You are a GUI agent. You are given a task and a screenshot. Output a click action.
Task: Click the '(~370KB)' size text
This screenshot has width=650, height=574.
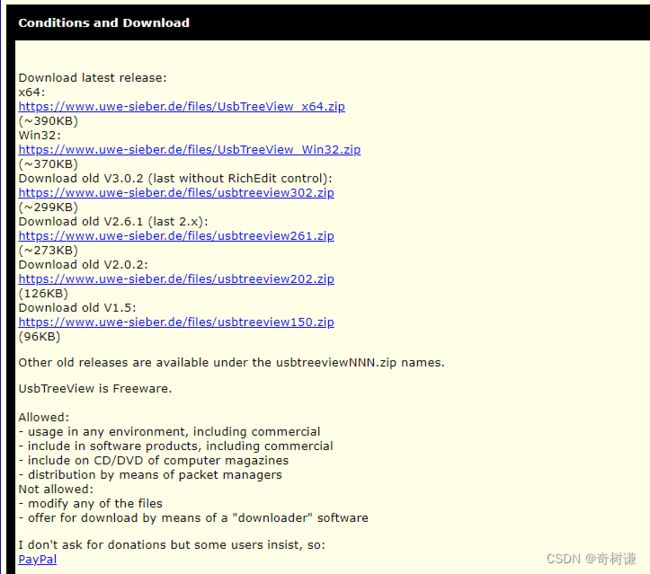click(x=48, y=164)
